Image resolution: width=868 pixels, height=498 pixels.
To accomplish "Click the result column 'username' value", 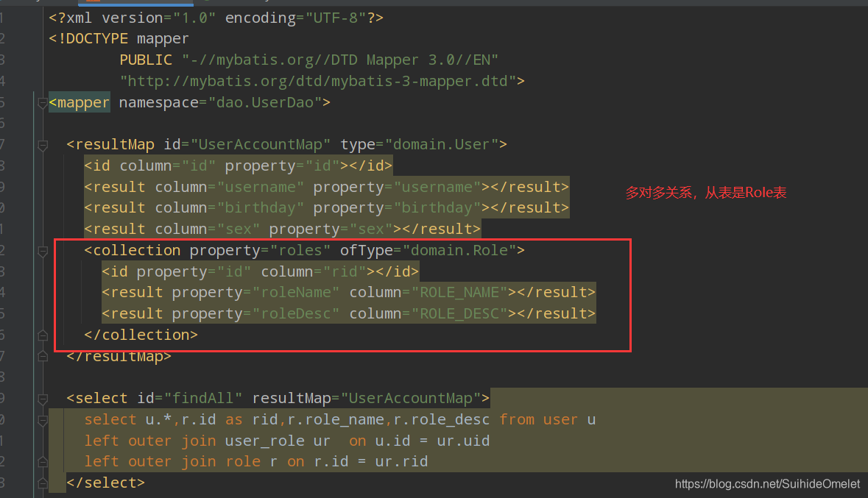I will (x=261, y=188).
